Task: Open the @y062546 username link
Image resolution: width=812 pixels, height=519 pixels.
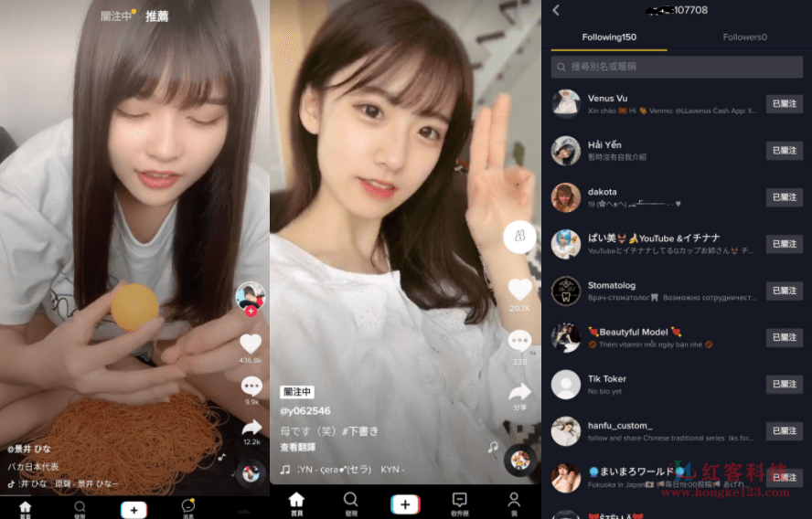Action: [x=305, y=411]
